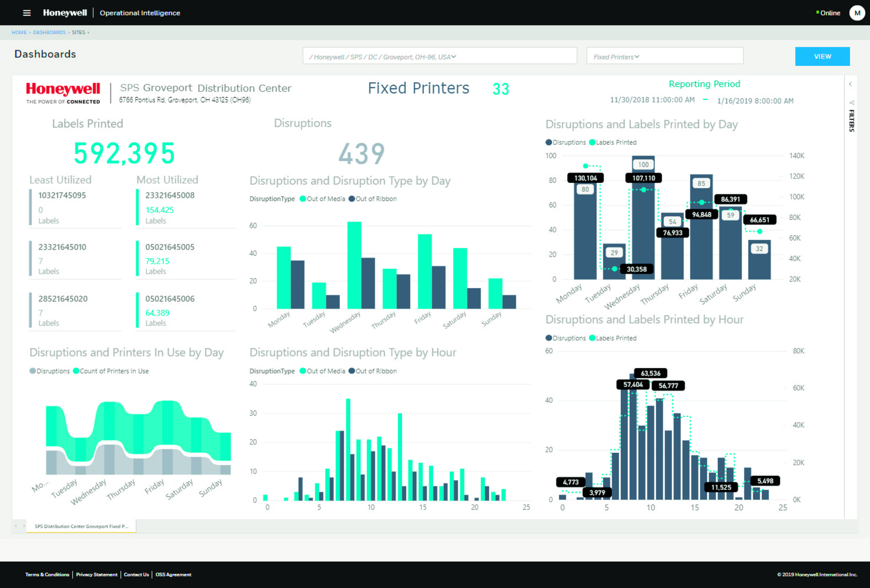Open the hamburger navigation menu

[x=27, y=13]
